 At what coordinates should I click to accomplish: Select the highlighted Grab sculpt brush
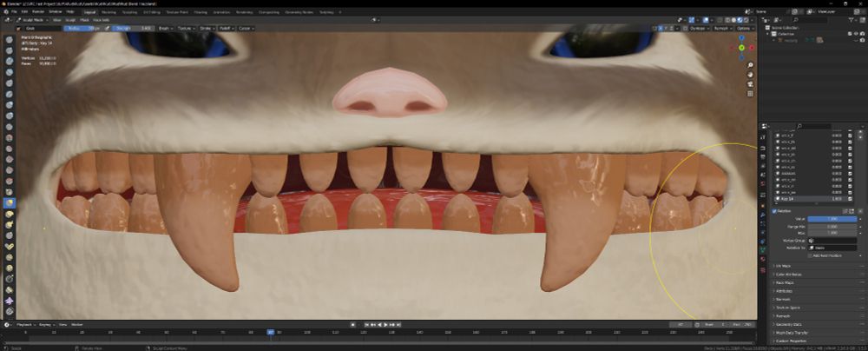pyautogui.click(x=10, y=203)
